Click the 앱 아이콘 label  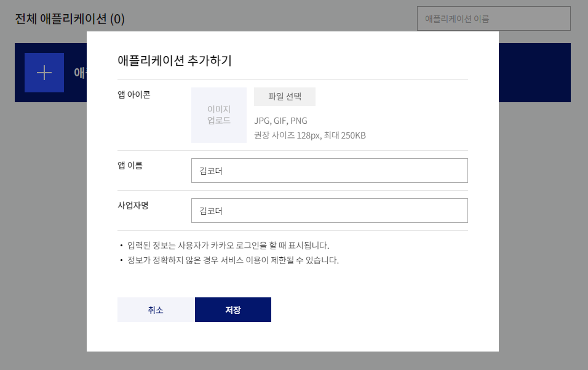pos(134,95)
